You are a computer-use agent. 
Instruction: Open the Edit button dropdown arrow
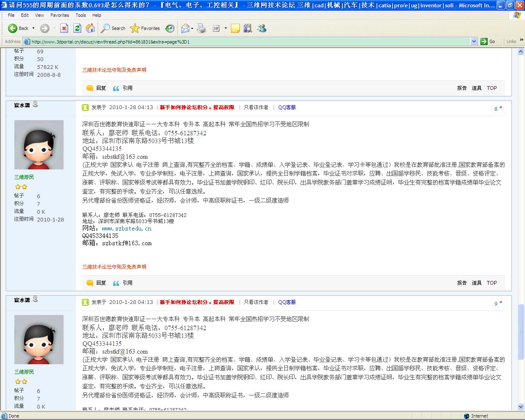(x=226, y=28)
